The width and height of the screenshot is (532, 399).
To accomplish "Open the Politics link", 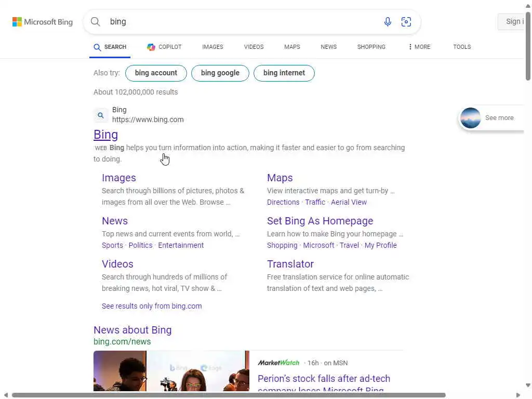I will pos(140,245).
